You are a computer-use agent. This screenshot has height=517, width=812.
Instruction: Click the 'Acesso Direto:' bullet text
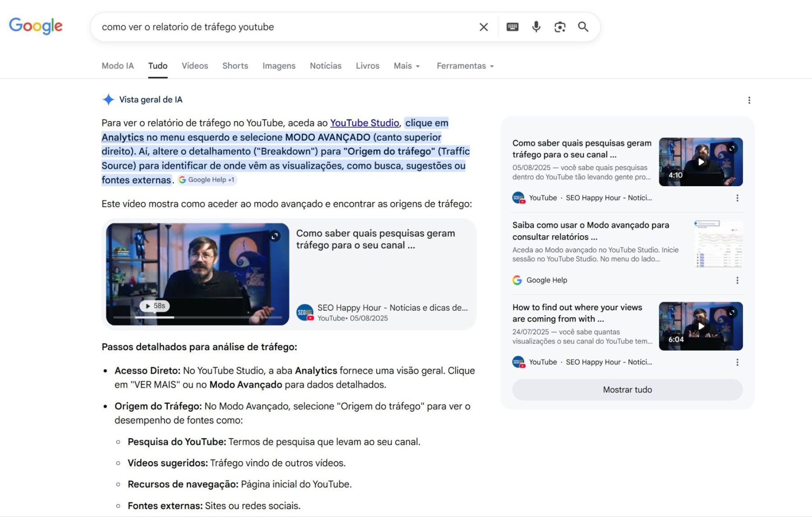148,371
